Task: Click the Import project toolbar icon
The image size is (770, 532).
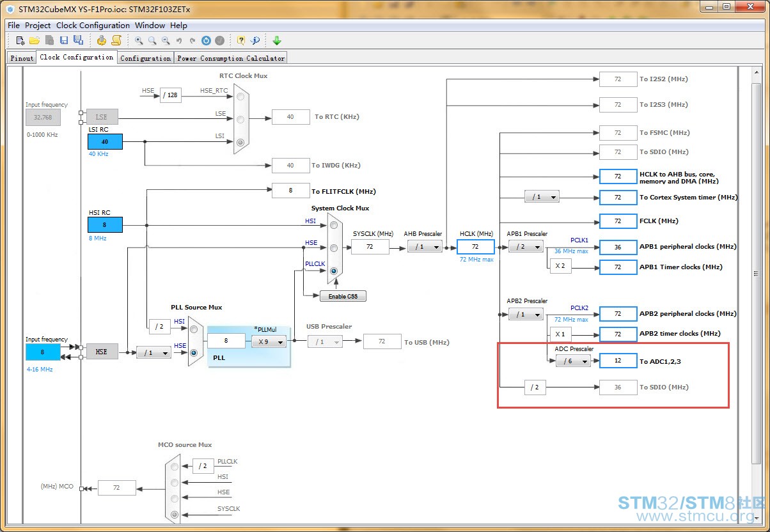Action: coord(49,40)
